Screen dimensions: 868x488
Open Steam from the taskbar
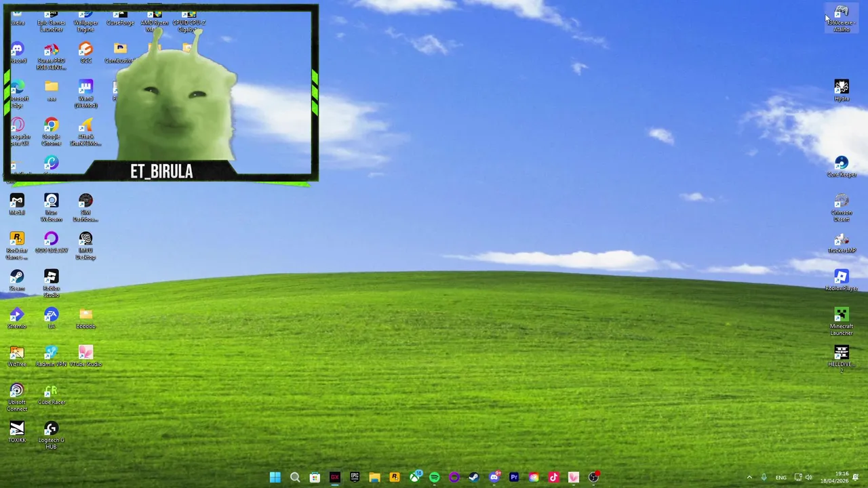click(x=474, y=477)
